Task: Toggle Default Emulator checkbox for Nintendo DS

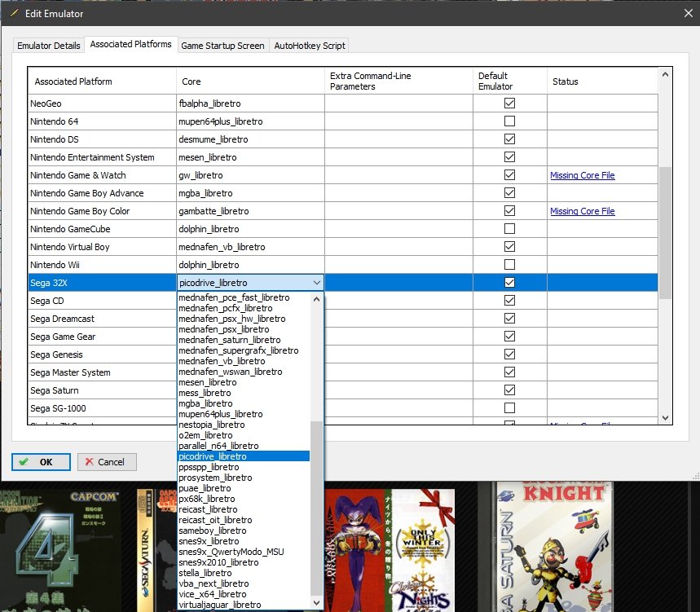Action: (509, 139)
